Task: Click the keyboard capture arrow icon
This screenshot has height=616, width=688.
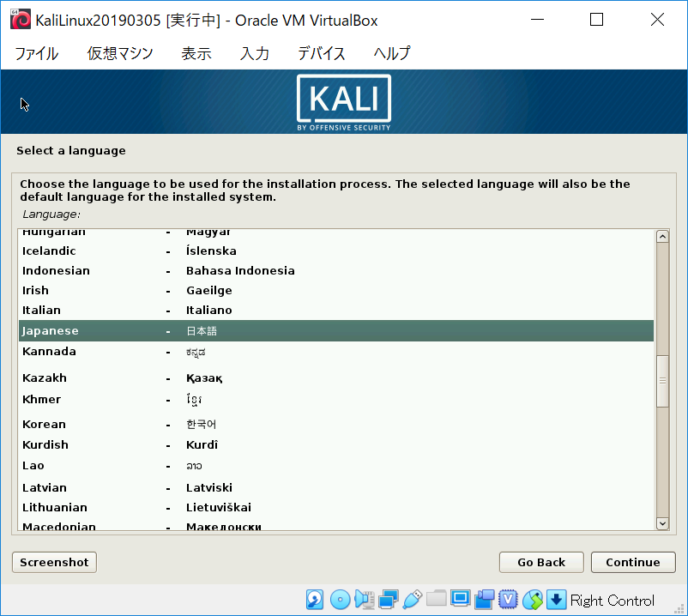Action: [x=557, y=600]
